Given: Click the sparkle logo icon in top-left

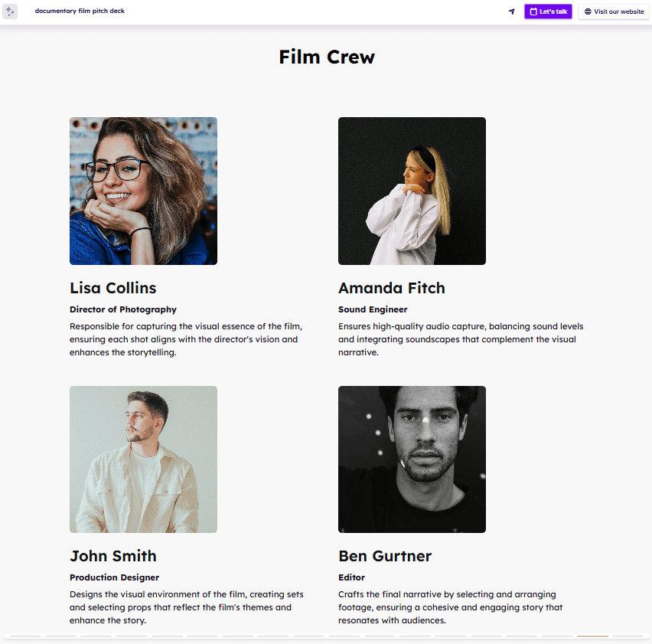Looking at the screenshot, I should click(x=10, y=11).
